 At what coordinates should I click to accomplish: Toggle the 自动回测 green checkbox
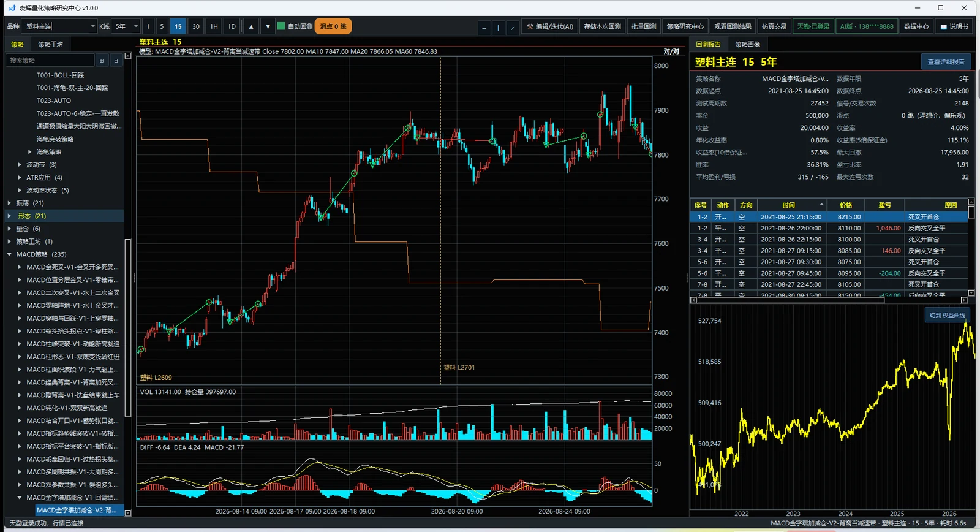pos(281,26)
